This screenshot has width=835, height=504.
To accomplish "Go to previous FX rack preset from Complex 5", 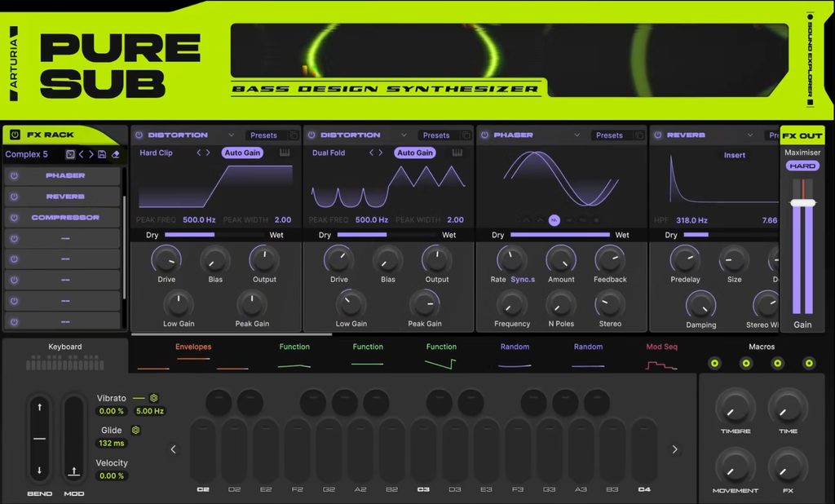I will click(x=81, y=154).
